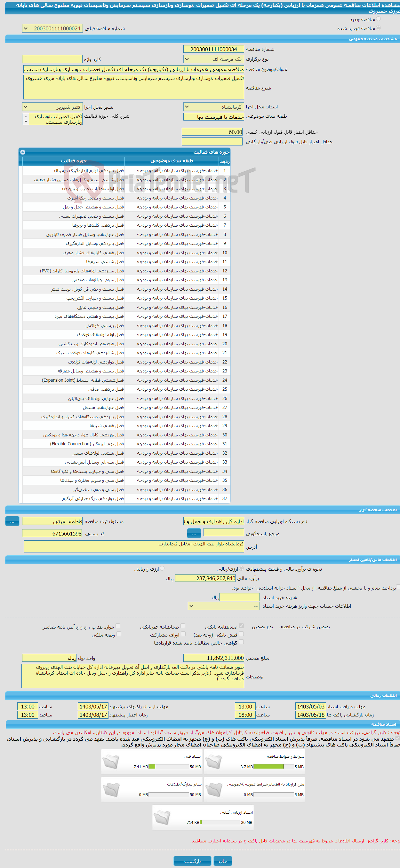
Task: Click the نام دستگاه اجرایی مناقصه گزار field
Action: pyautogui.click(x=214, y=521)
